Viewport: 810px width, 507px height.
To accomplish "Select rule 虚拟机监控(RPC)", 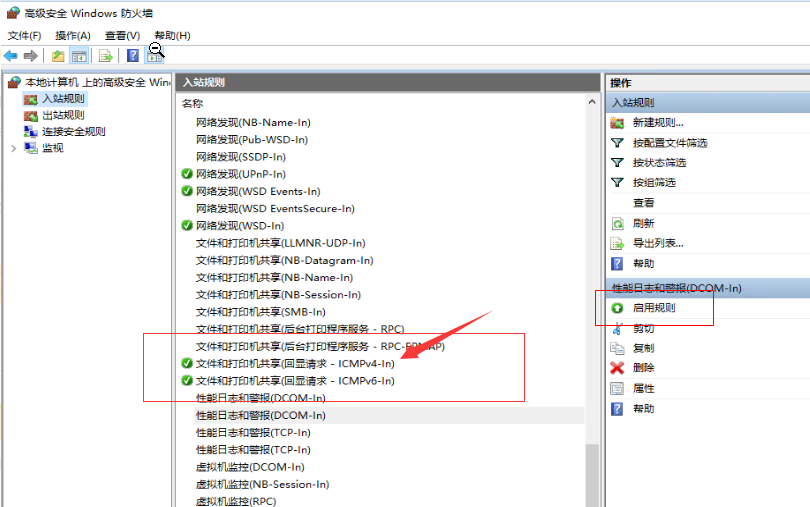I will [x=236, y=501].
